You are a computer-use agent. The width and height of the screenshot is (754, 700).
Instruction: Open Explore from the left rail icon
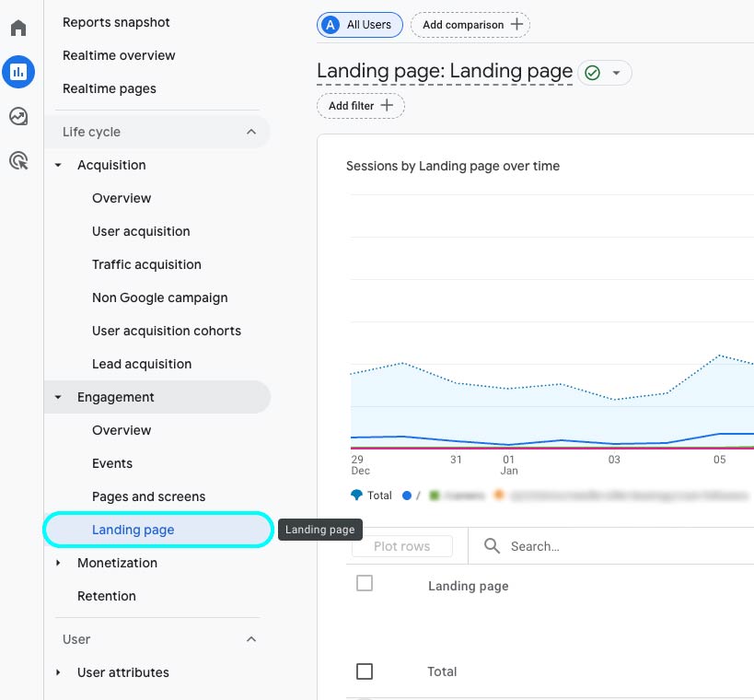point(18,116)
